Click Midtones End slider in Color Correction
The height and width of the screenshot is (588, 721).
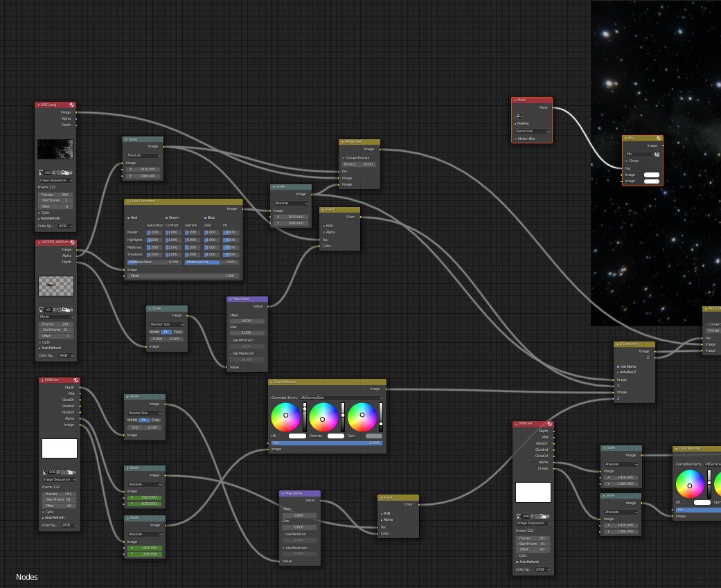(211, 262)
